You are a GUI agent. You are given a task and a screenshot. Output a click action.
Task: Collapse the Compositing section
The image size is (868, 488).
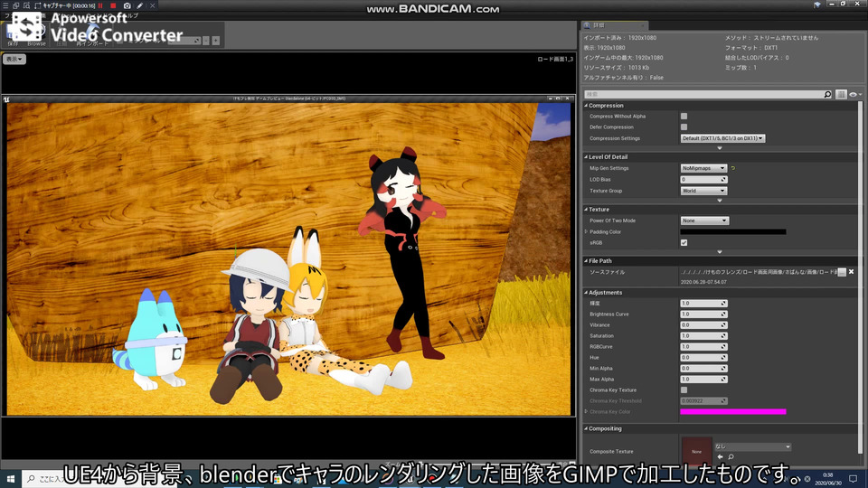[x=586, y=428]
